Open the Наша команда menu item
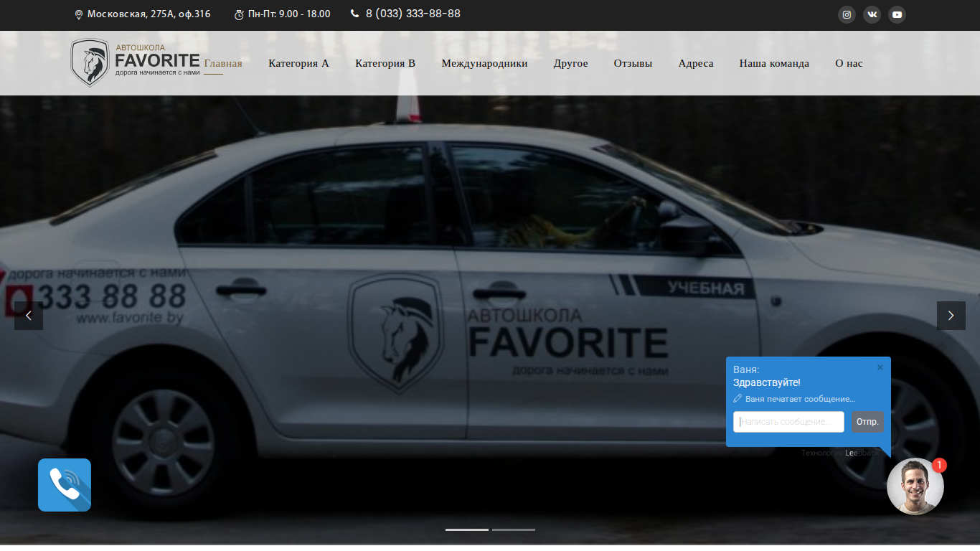Image resolution: width=980 pixels, height=551 pixels. coord(774,63)
